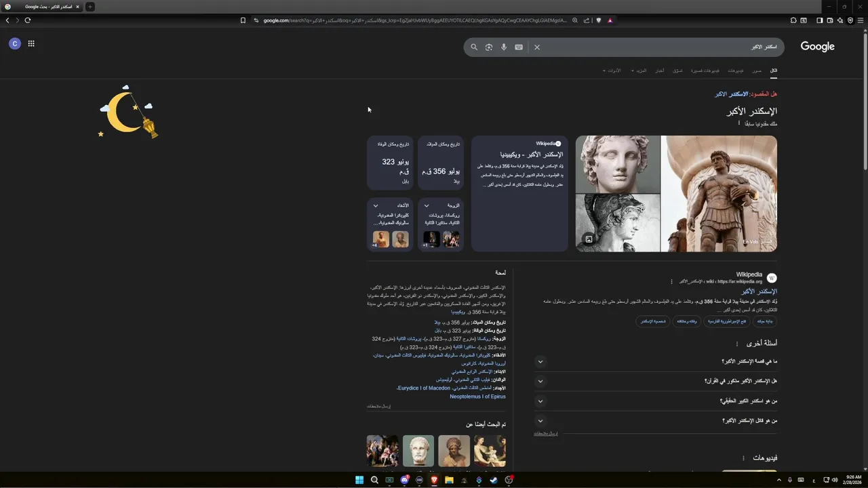Open the الأدوات (Tools) dropdown
Image resolution: width=868 pixels, height=488 pixels.
pos(612,70)
